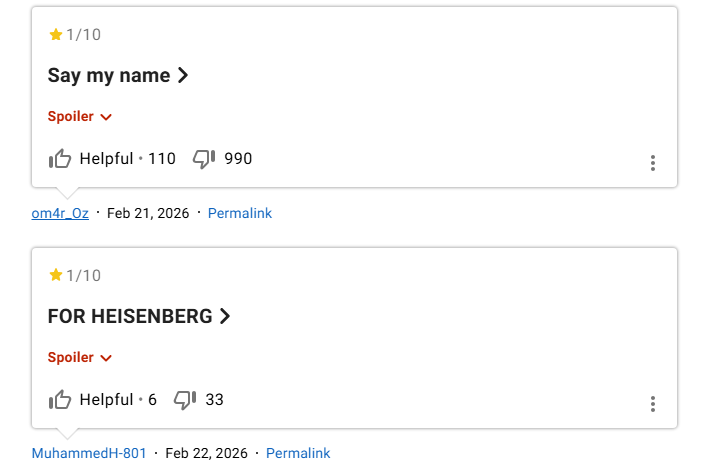Expand Spoiler on "Say my name" review
The width and height of the screenshot is (708, 460).
click(79, 117)
